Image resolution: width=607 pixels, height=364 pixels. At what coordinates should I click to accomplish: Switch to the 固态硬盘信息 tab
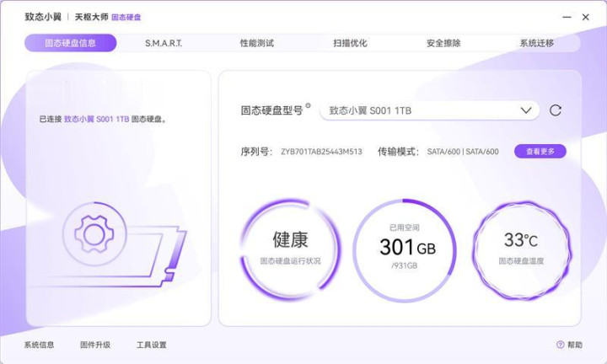[71, 43]
